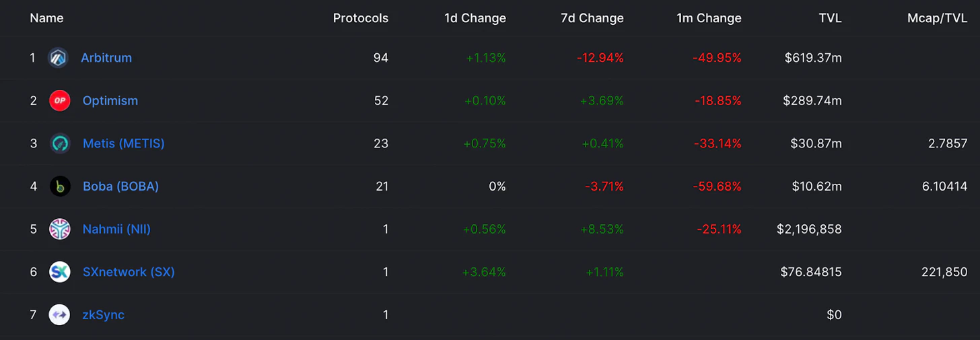Screen dimensions: 980x340
Task: Open the zkSync chain link
Action: [x=104, y=315]
